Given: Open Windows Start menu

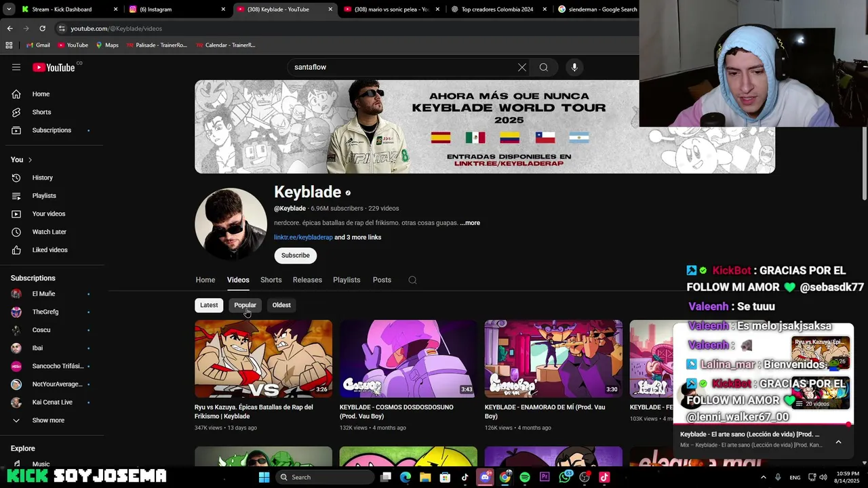Looking at the screenshot, I should click(264, 477).
